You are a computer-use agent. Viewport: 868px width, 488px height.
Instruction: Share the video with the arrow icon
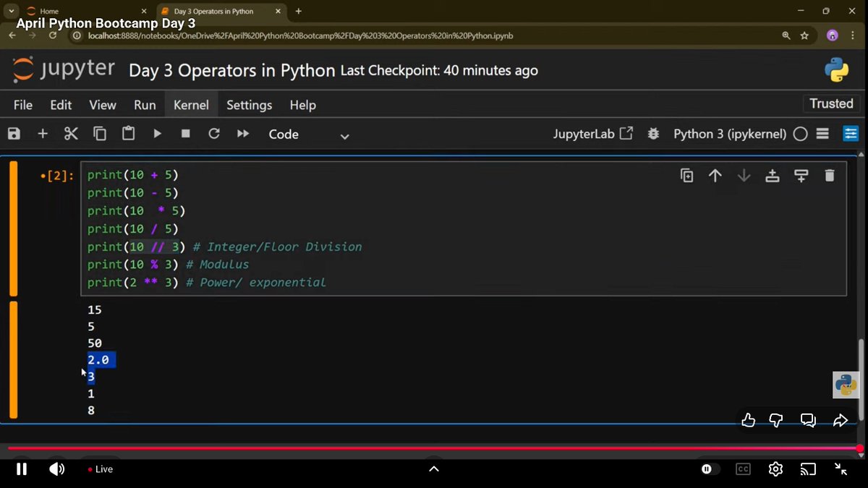pos(840,420)
